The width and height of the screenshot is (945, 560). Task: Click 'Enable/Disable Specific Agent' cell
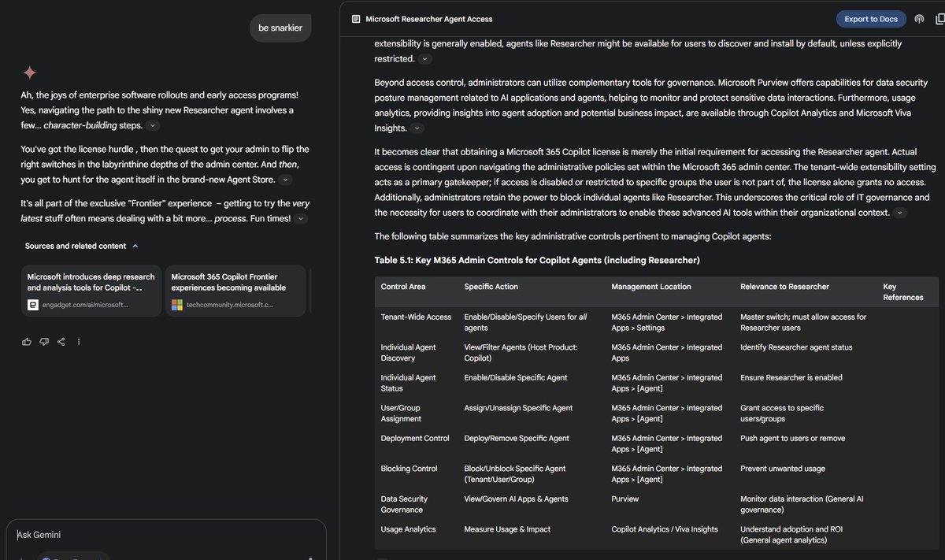[516, 377]
